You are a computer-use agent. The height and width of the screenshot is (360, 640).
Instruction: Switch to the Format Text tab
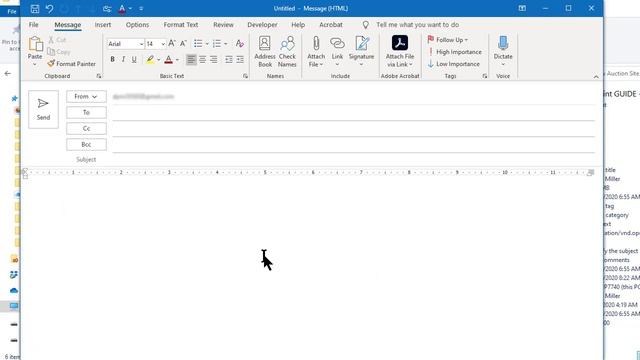(x=181, y=25)
